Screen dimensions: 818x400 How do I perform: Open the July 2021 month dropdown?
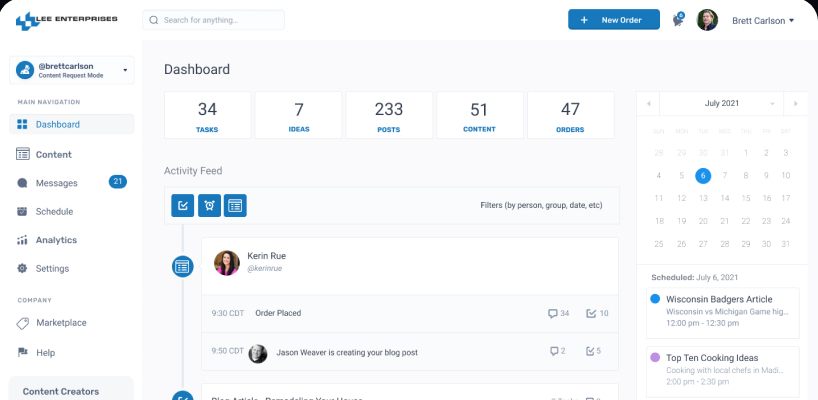click(721, 104)
